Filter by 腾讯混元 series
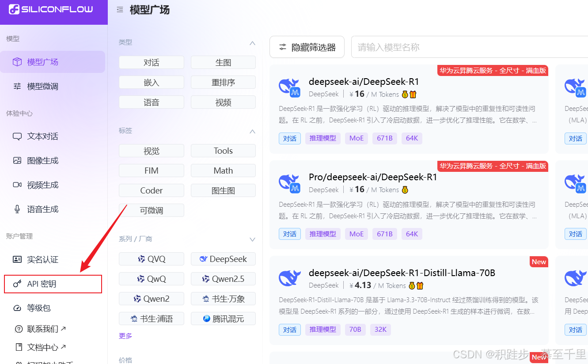588x364 pixels. 223,318
